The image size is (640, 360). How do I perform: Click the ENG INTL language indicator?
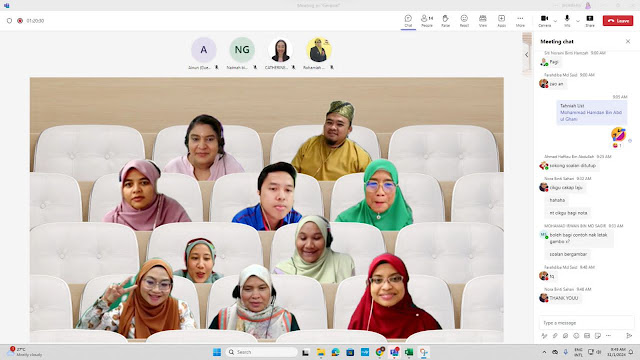(578, 352)
